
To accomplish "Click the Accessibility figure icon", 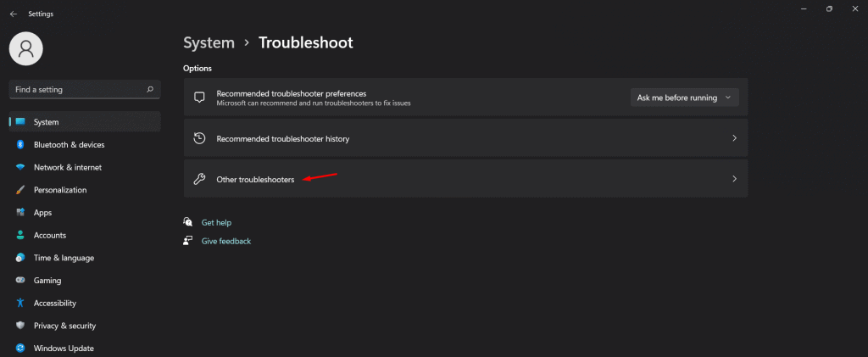I will 19,303.
